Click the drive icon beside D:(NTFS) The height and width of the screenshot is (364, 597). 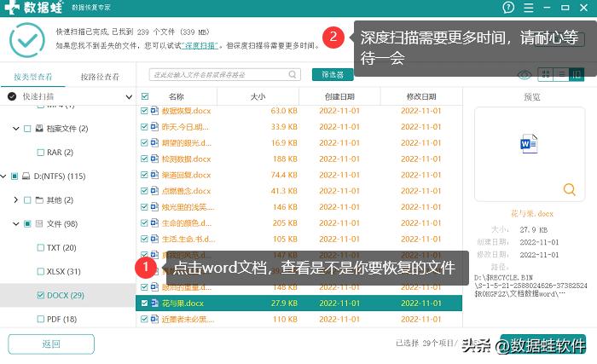coord(26,176)
